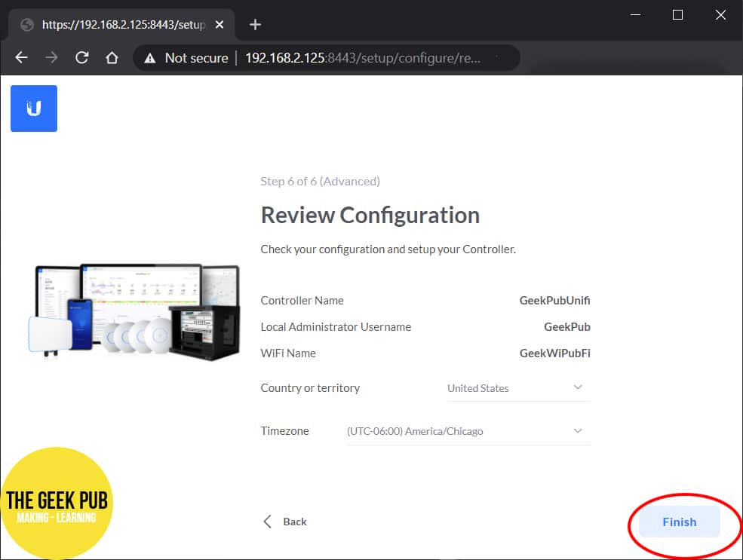743x560 pixels.
Task: Click the Country or territory label
Action: (x=310, y=388)
